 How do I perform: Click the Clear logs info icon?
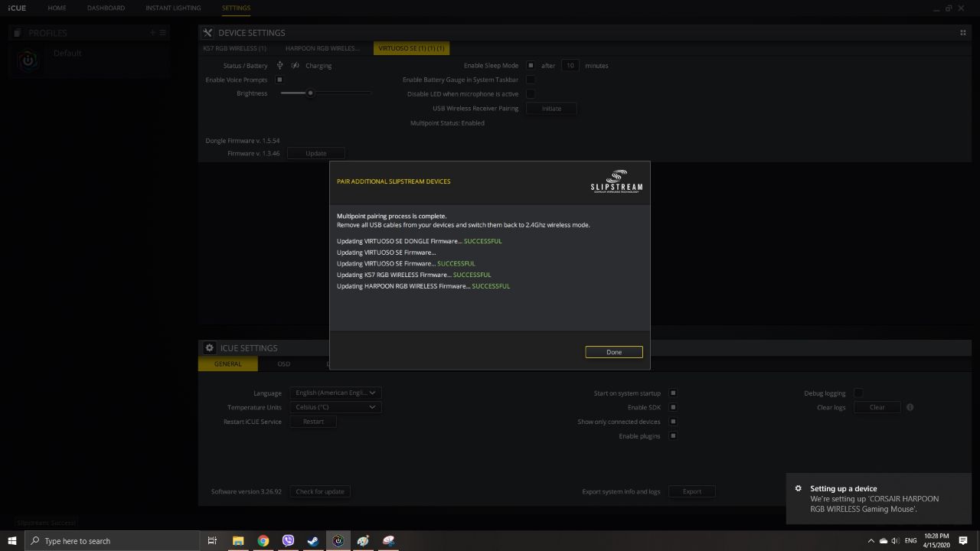pyautogui.click(x=910, y=407)
